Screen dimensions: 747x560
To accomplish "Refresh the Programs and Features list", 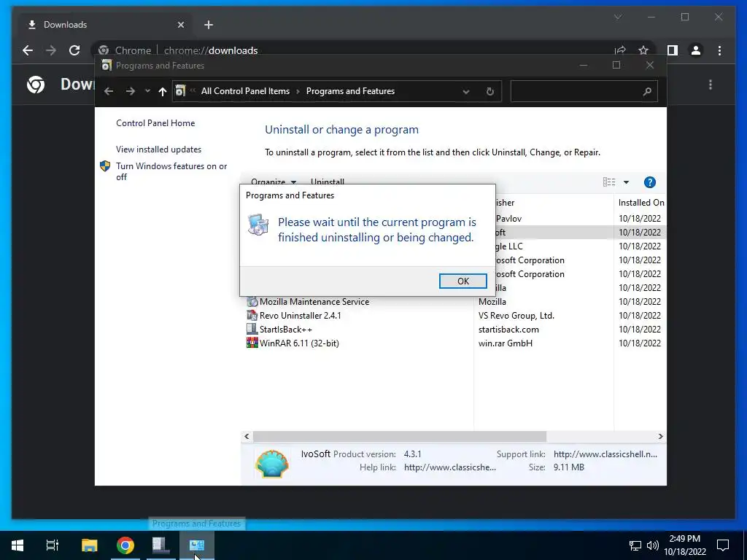I will 489,91.
